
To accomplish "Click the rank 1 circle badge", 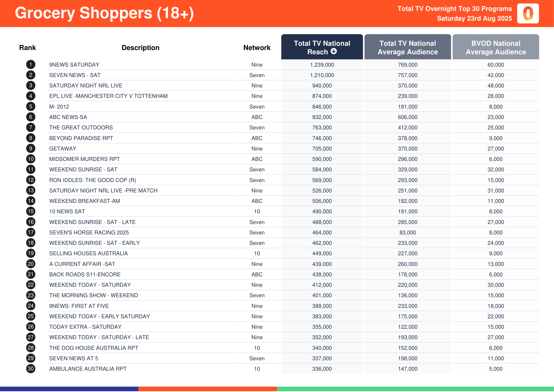I will [x=31, y=64].
